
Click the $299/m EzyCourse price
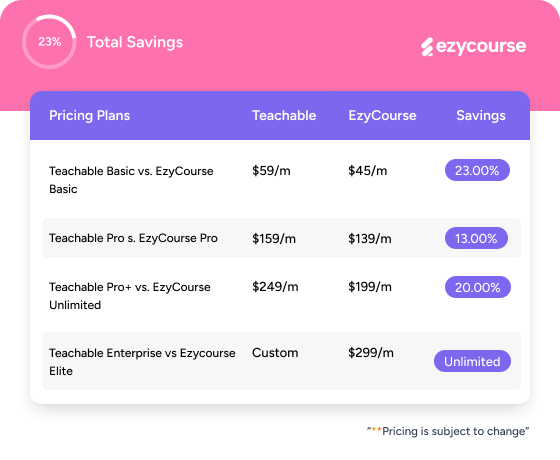tap(371, 353)
